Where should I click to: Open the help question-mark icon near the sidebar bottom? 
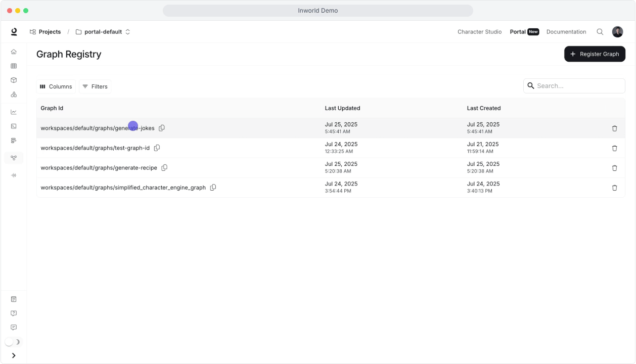coord(14,312)
